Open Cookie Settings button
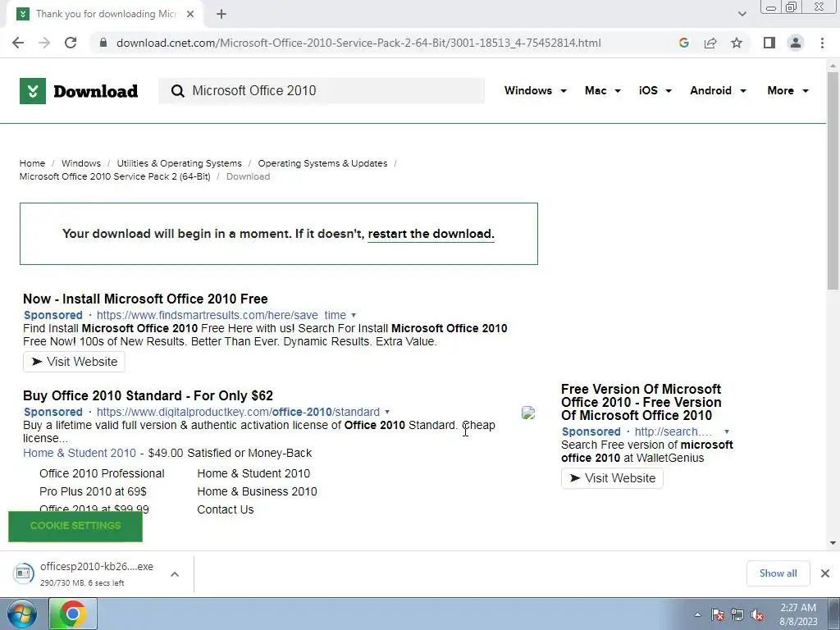Screen dimensions: 840x630 [x=75, y=526]
